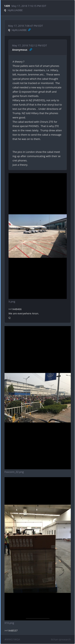Open the link icon beside the quoted Q tripcode
The image size is (75, 644).
pos(29,30)
